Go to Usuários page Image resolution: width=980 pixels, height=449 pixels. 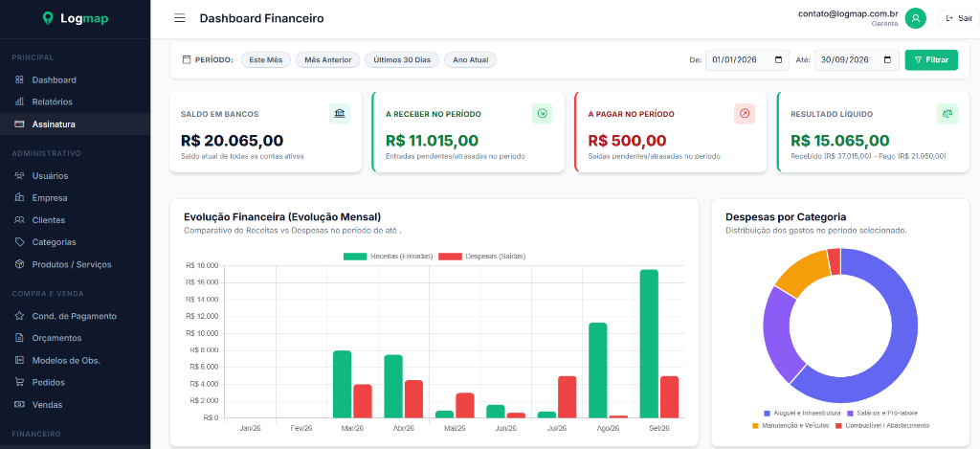75,176
